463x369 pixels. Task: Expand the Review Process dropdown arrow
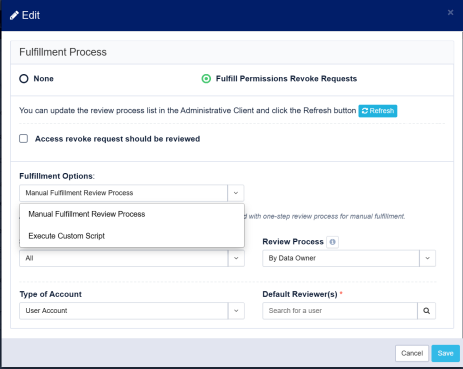point(427,258)
